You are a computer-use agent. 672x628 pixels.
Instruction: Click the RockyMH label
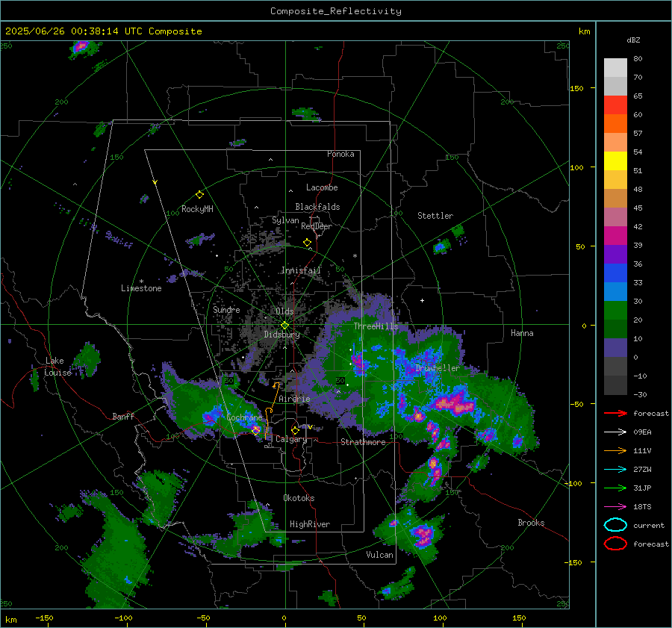197,209
